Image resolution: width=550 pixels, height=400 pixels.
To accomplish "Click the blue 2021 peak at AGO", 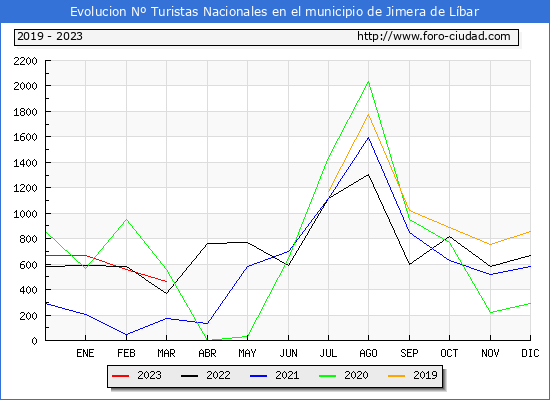I will click(368, 138).
